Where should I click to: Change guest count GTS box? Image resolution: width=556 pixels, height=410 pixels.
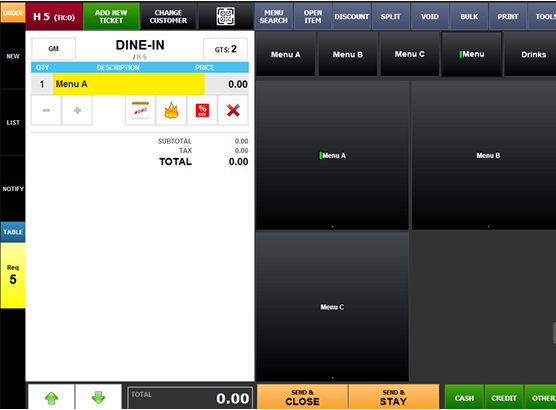tap(225, 49)
